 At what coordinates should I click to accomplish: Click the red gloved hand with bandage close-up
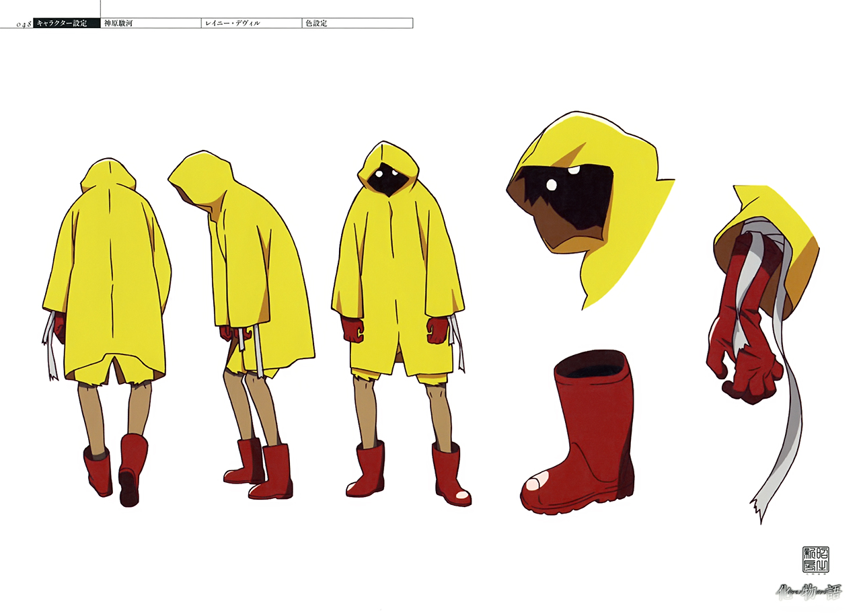(762, 354)
